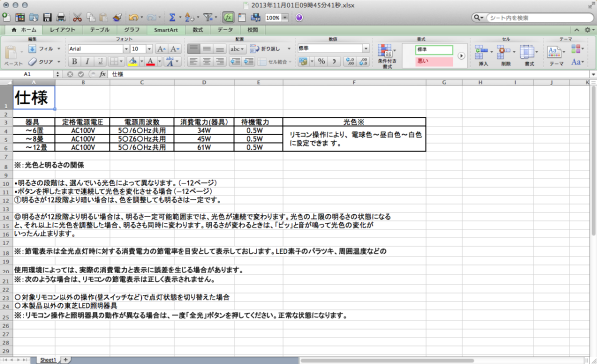
Task: Click the Cut scissors icon
Action: point(77,17)
